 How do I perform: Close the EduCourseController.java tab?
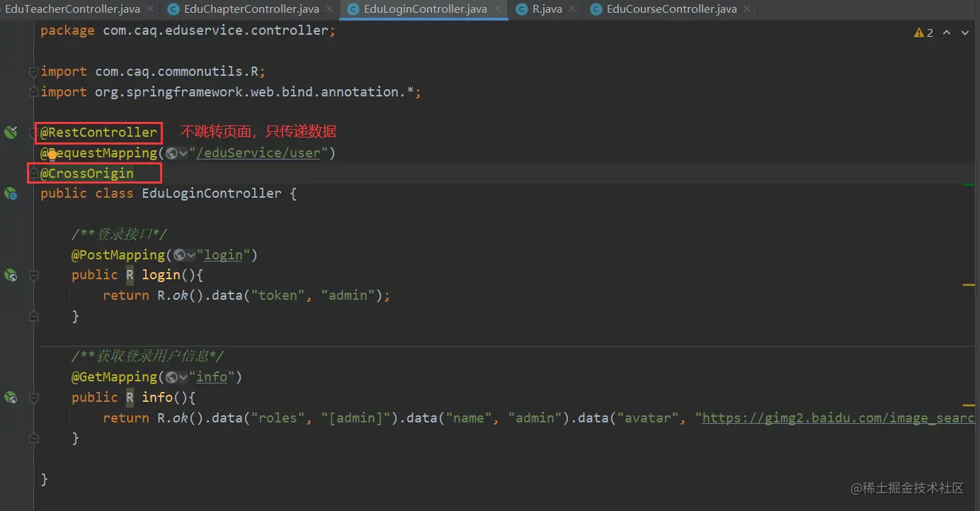pyautogui.click(x=747, y=9)
